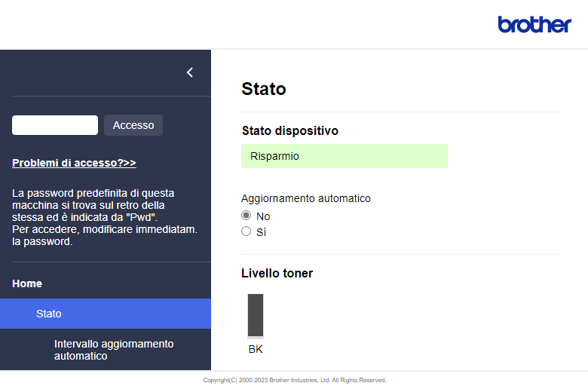Click the 'Stato' page heading
This screenshot has height=389, width=588.
(264, 89)
